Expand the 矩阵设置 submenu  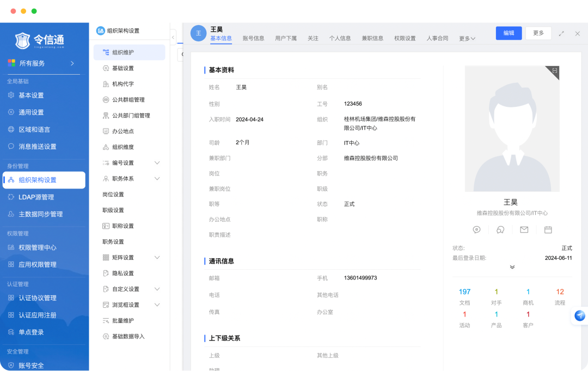click(157, 257)
